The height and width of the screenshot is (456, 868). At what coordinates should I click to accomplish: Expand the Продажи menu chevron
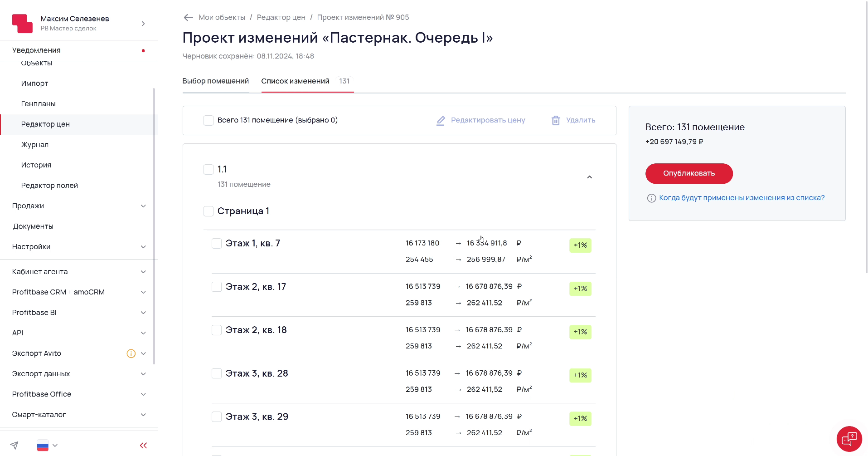pyautogui.click(x=143, y=206)
